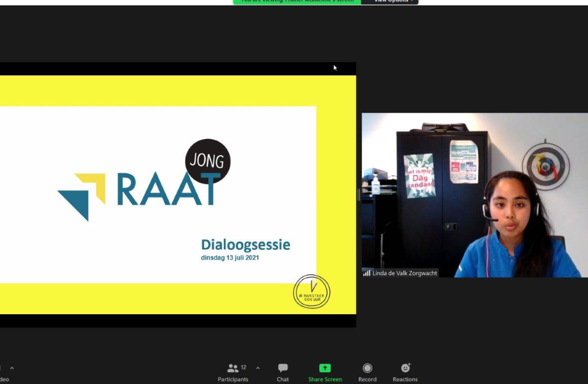Click signal strength icon on video tile
The width and height of the screenshot is (588, 384).
point(367,273)
